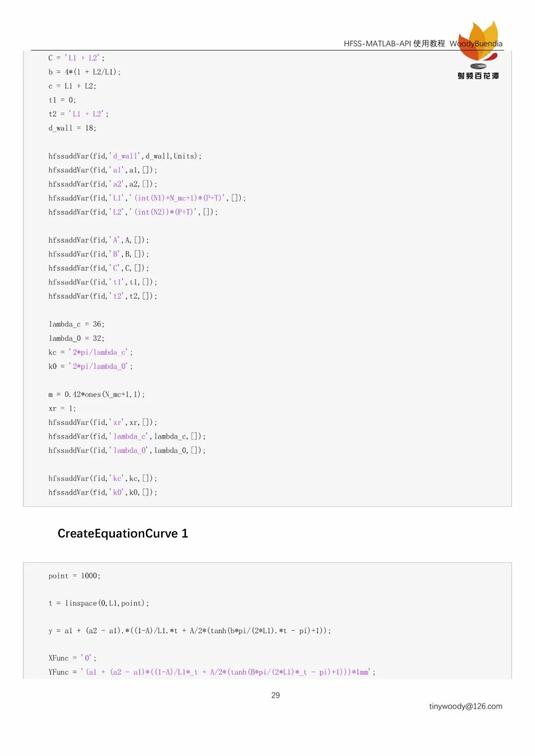Click the hfssaddVar line defining 'L2'
Screen dimensions: 535x756
click(133, 212)
